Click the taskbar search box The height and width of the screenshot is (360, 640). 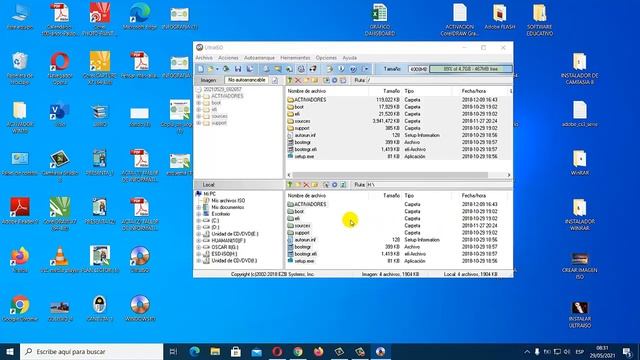[x=91, y=351]
